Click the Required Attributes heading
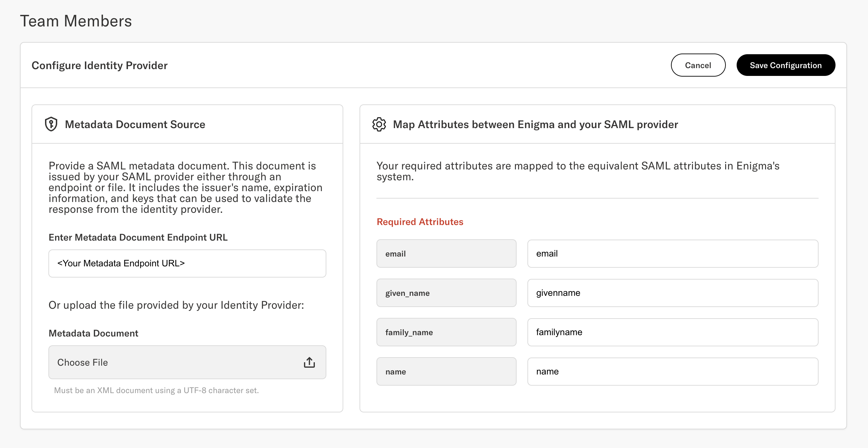This screenshot has width=868, height=448. click(420, 222)
